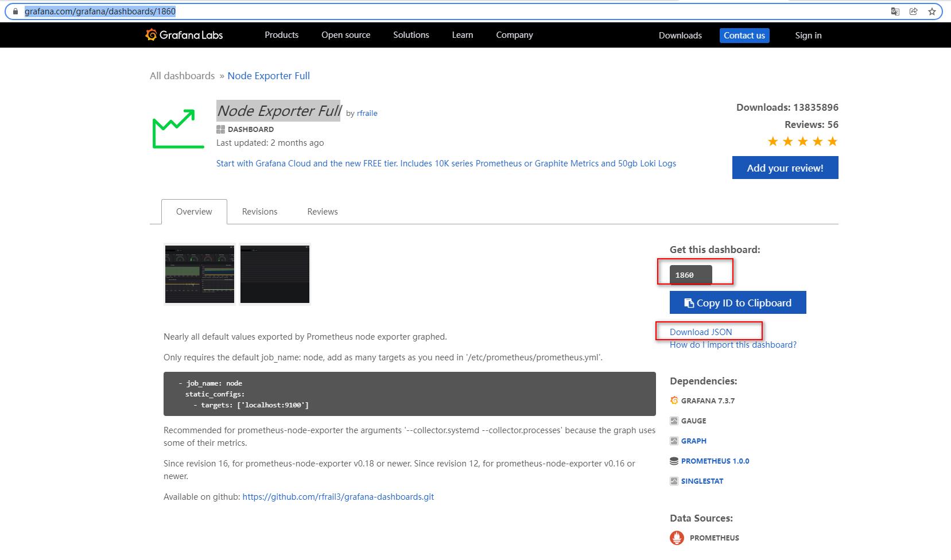Image resolution: width=951 pixels, height=560 pixels.
Task: Click the dashboard ID 1860 field
Action: click(691, 275)
